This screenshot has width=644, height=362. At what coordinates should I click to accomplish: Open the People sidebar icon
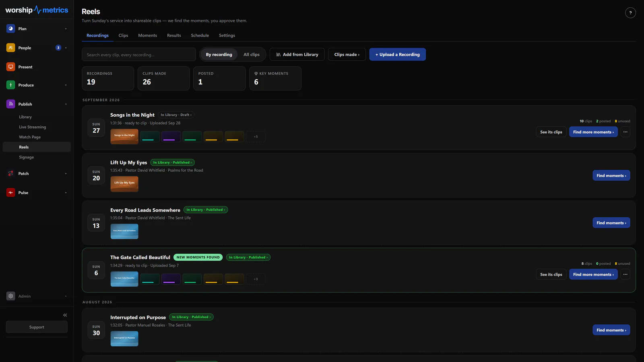coord(11,48)
